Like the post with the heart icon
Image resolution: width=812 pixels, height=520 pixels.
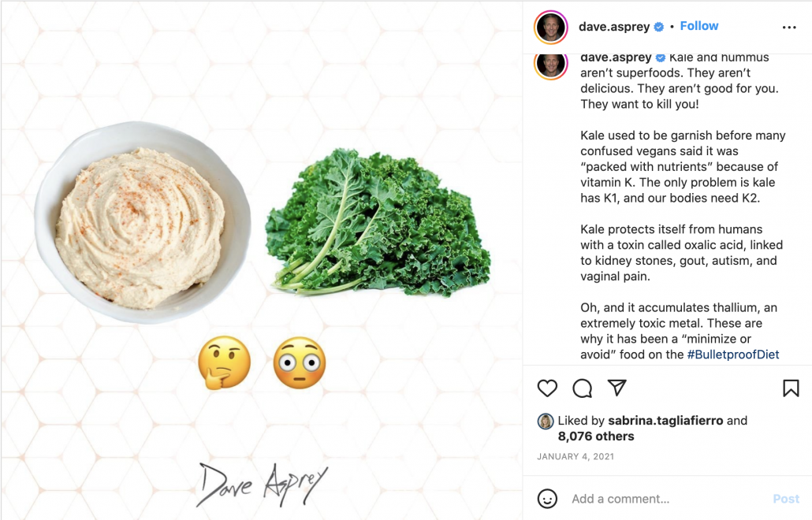pyautogui.click(x=547, y=388)
